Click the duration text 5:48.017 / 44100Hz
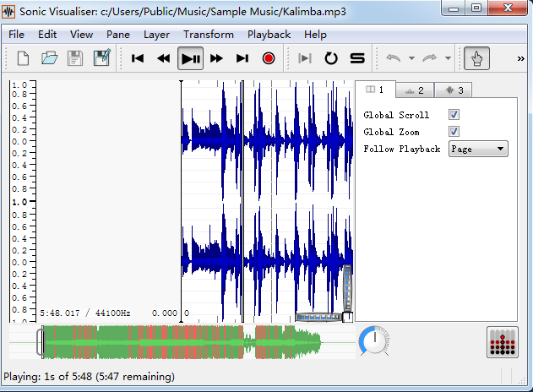533x392 pixels. click(85, 313)
